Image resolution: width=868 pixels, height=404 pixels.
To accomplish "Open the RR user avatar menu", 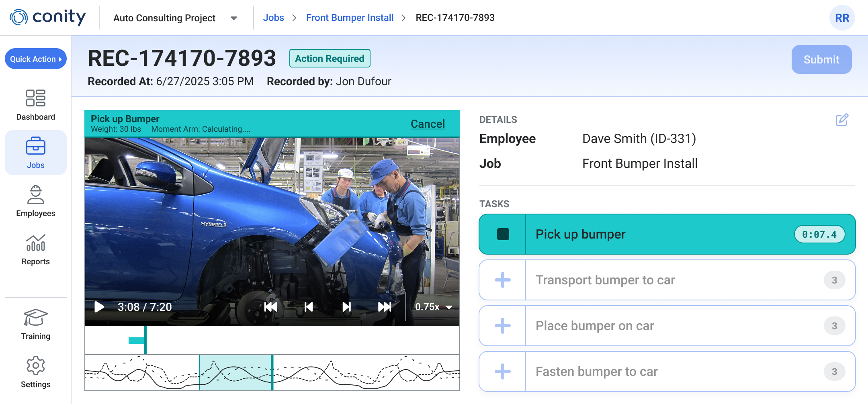I will [842, 18].
